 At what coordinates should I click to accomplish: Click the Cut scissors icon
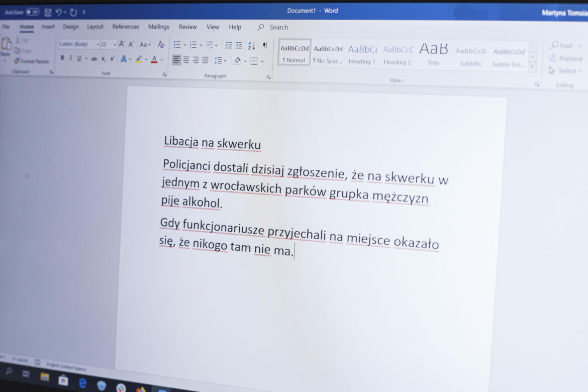point(18,40)
